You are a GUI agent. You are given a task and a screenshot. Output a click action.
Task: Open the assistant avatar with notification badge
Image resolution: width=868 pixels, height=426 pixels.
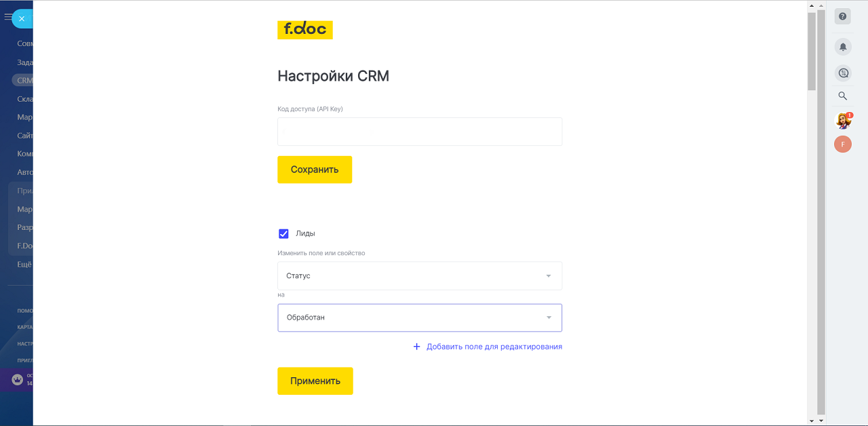click(x=843, y=121)
